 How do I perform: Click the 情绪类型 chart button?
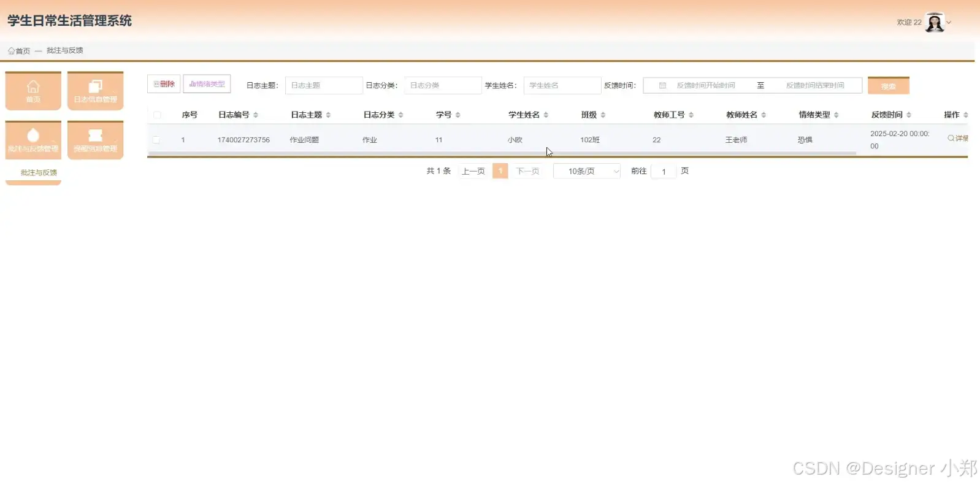click(x=207, y=84)
